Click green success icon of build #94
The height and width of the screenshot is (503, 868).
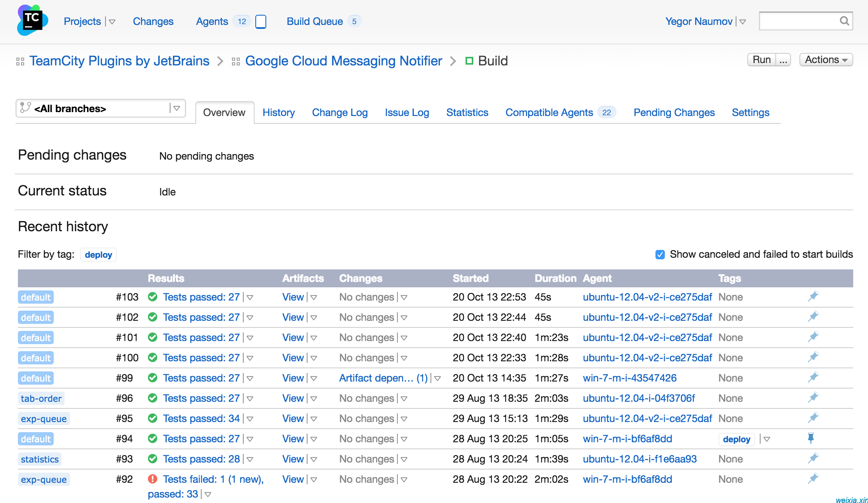tap(153, 438)
